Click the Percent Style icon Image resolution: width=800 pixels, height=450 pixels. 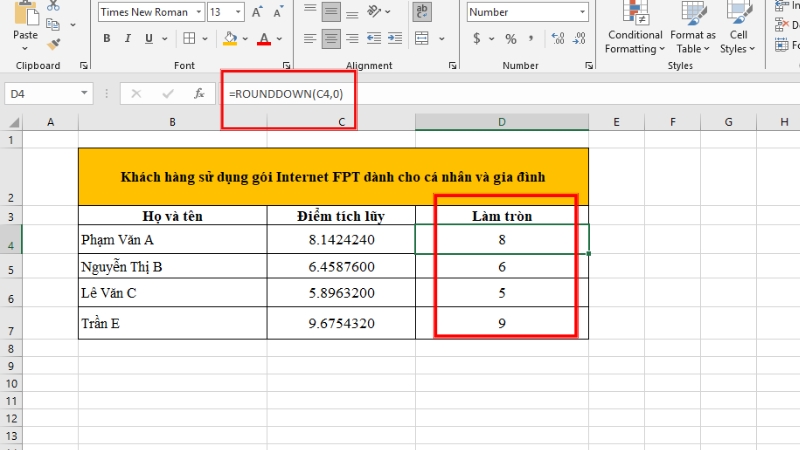click(510, 39)
